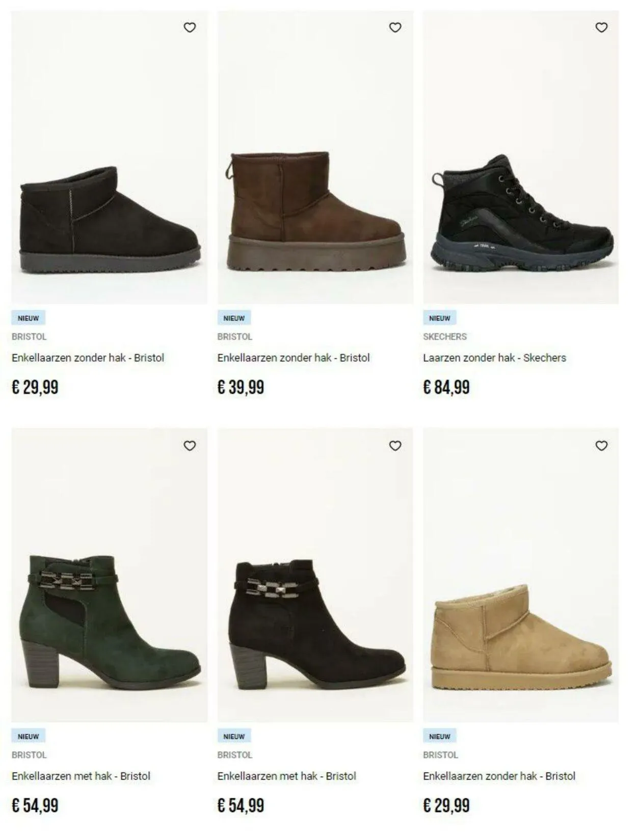Click heart icon on green heeled boot
This screenshot has height=840, width=637.
pos(190,446)
